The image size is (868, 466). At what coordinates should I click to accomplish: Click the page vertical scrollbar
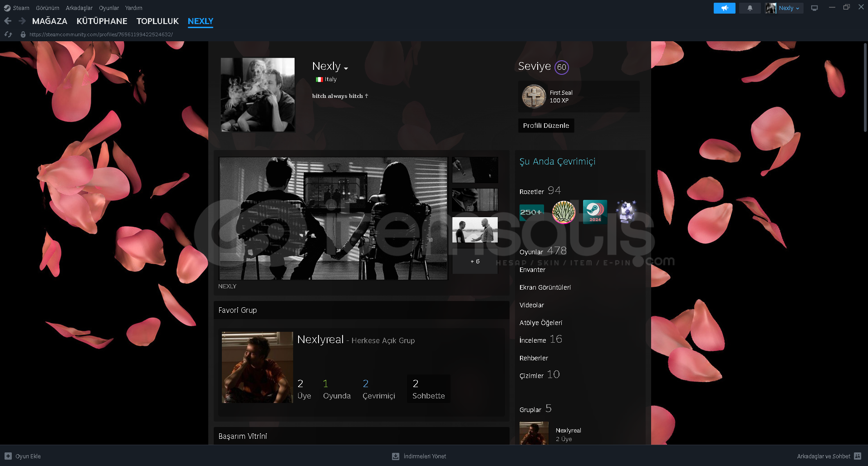865,86
